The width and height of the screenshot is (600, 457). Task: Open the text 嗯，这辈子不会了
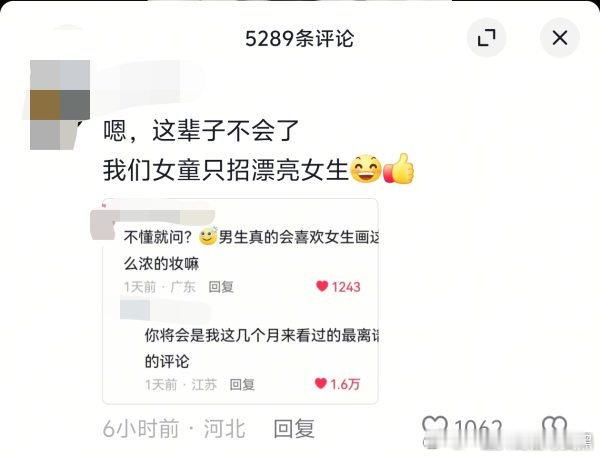(x=201, y=130)
